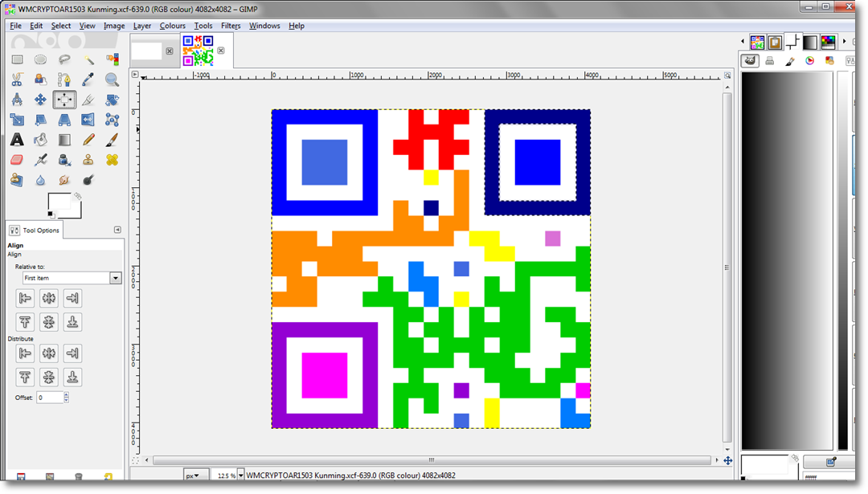Open the File menu
This screenshot has width=868, height=494.
coord(15,26)
